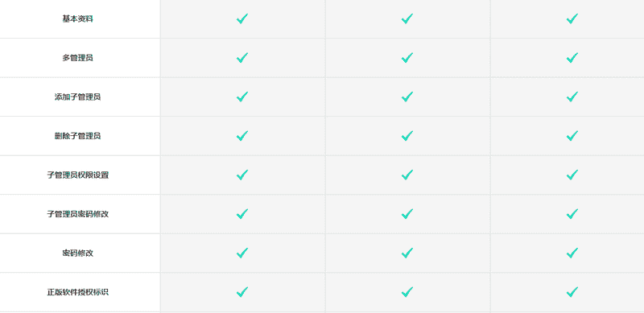Click the last-column checkmark for 基本资料
The image size is (644, 313).
coord(572,19)
